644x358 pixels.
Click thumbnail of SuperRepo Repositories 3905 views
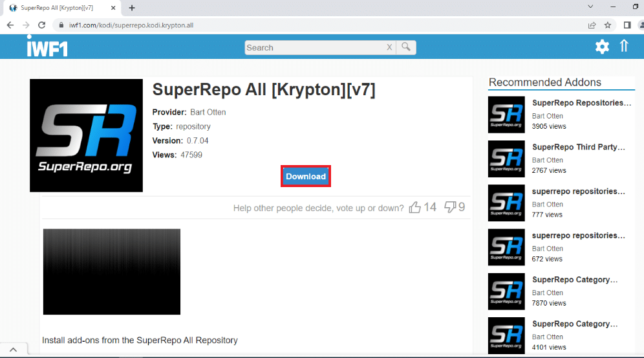(506, 115)
